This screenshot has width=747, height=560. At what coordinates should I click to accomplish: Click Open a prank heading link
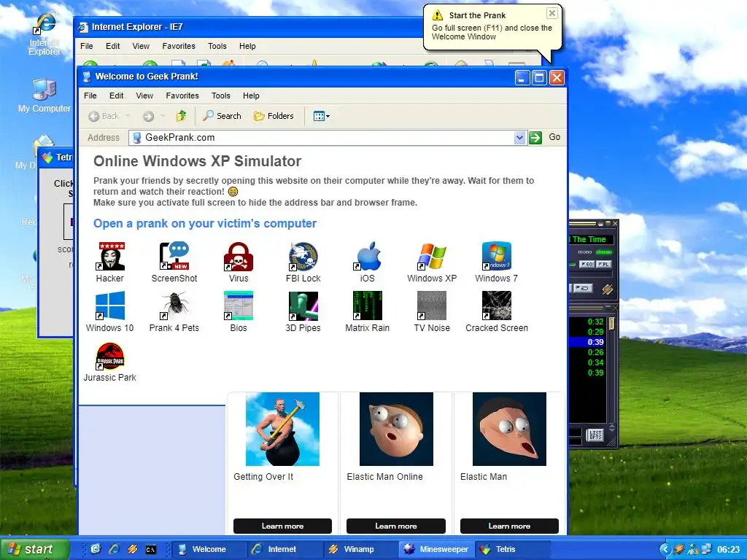[205, 223]
